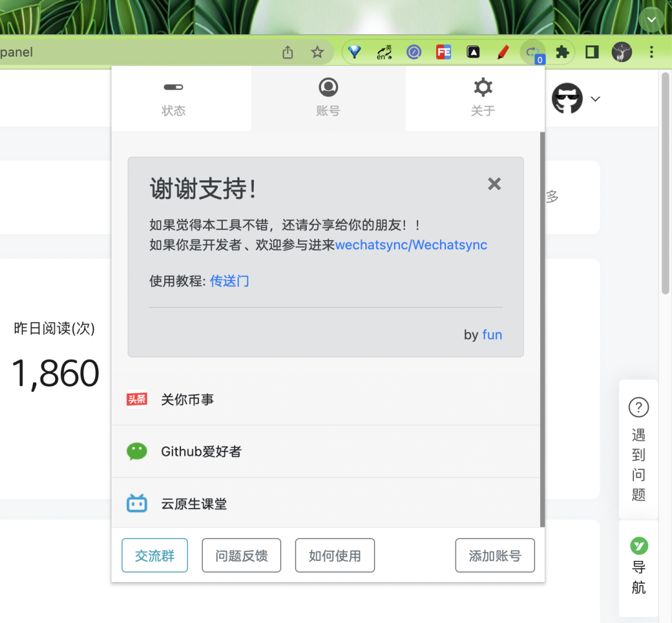The height and width of the screenshot is (623, 672).
Task: Open the 遇到问题 help circle icon
Action: pos(638,408)
